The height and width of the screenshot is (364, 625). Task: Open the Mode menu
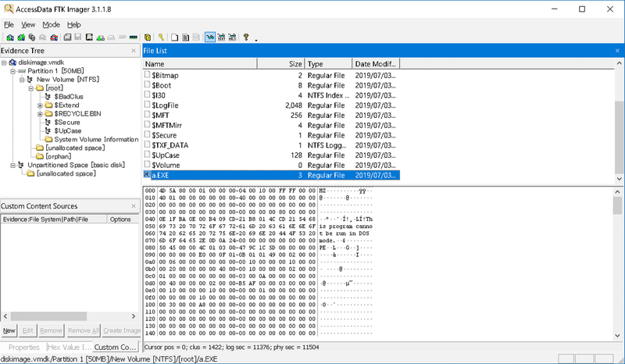[x=51, y=25]
